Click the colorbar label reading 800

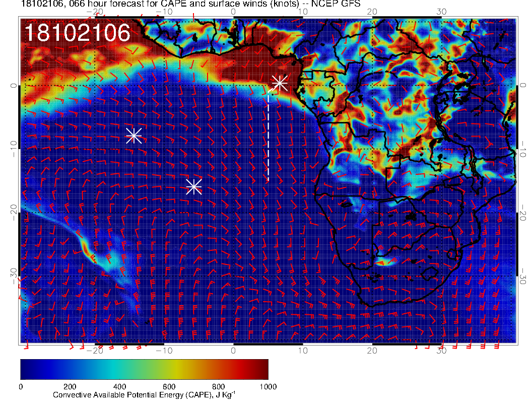point(219,387)
